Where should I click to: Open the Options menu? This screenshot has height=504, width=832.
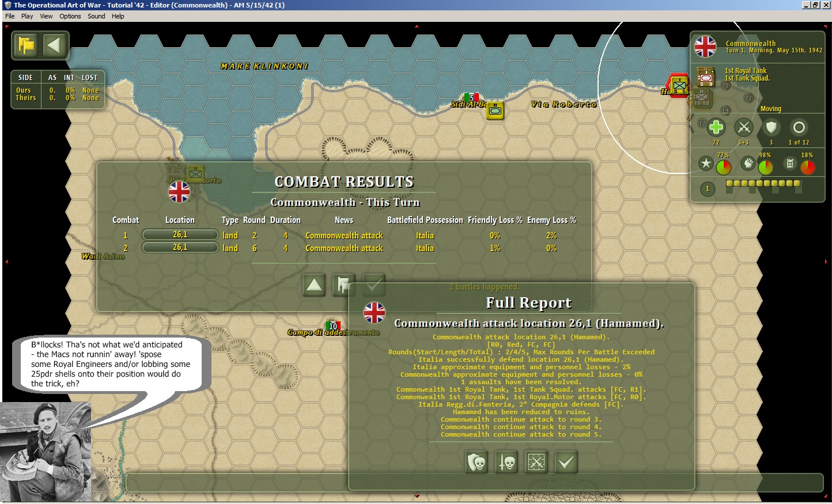pos(70,16)
